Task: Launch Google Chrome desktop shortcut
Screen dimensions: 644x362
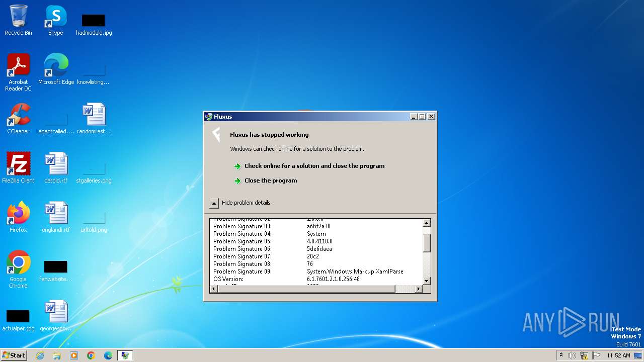Action: tap(18, 269)
